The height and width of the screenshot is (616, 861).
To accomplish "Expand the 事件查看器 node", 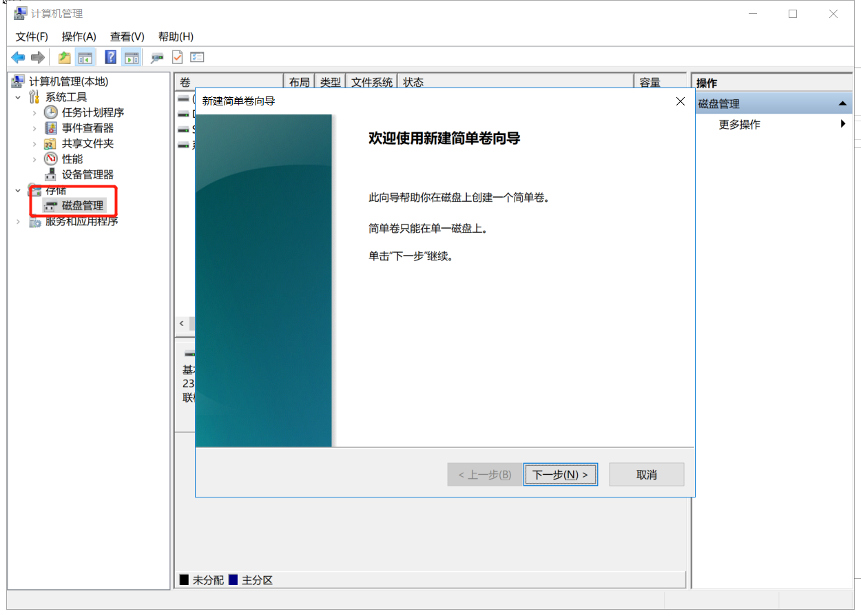I will coord(34,128).
